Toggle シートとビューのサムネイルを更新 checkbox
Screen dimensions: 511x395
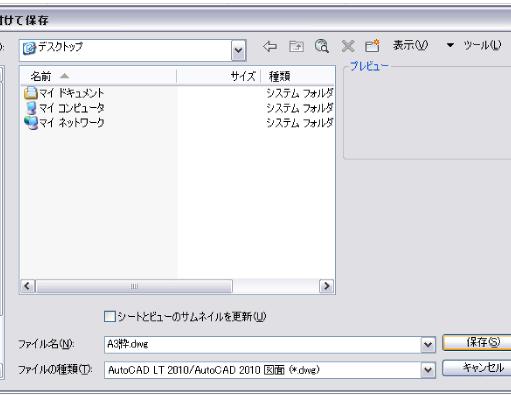coord(110,316)
